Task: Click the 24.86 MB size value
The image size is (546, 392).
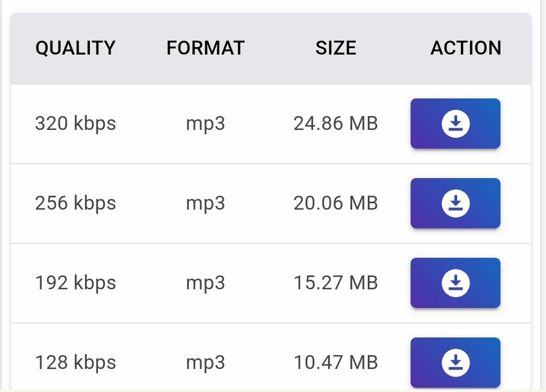Action: tap(336, 124)
